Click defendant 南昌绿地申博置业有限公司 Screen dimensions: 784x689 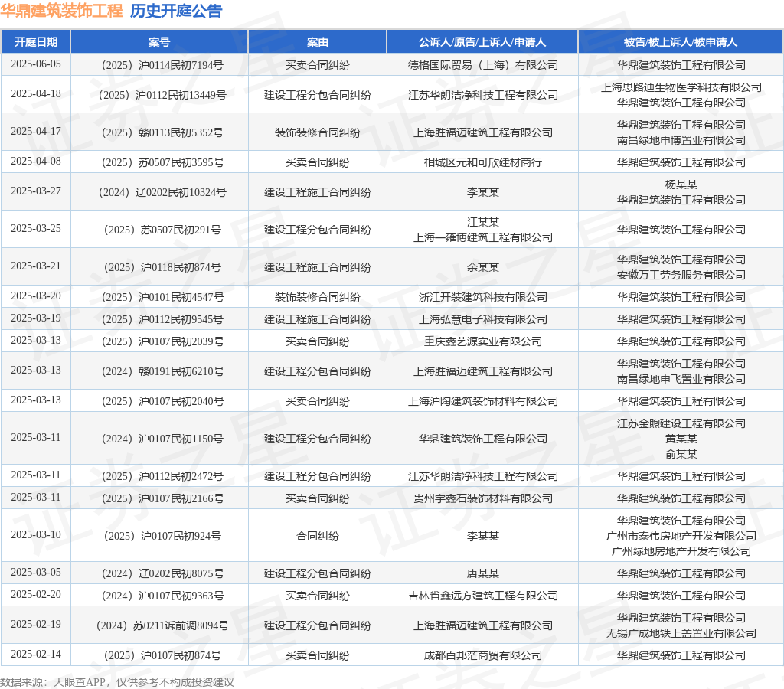tap(681, 140)
